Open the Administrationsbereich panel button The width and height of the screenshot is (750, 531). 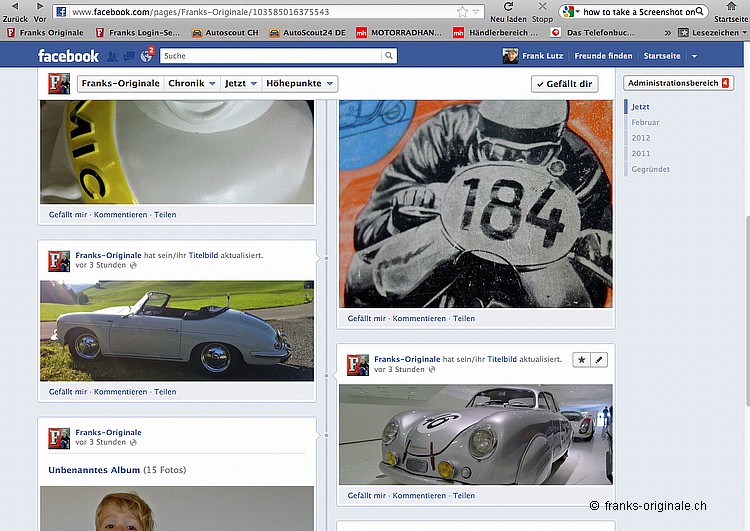pos(676,82)
